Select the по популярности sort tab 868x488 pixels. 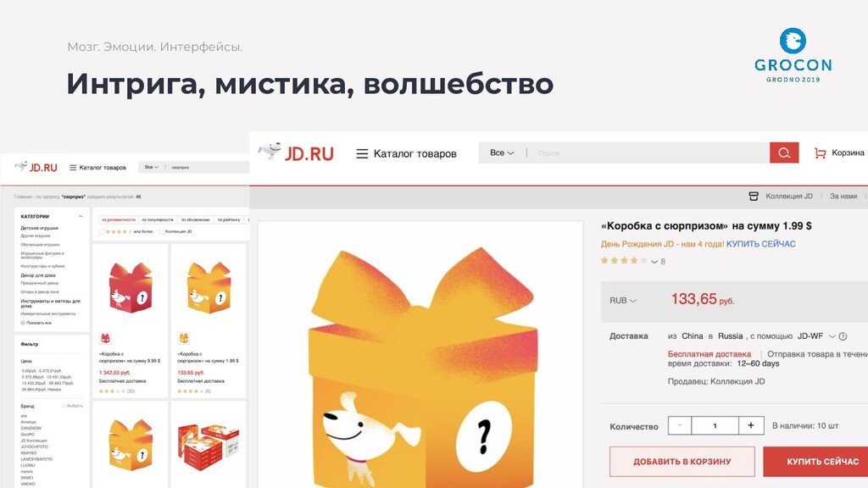click(157, 219)
